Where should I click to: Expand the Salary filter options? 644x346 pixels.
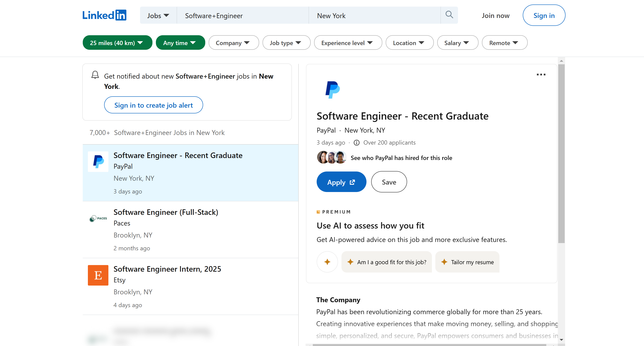pyautogui.click(x=458, y=43)
